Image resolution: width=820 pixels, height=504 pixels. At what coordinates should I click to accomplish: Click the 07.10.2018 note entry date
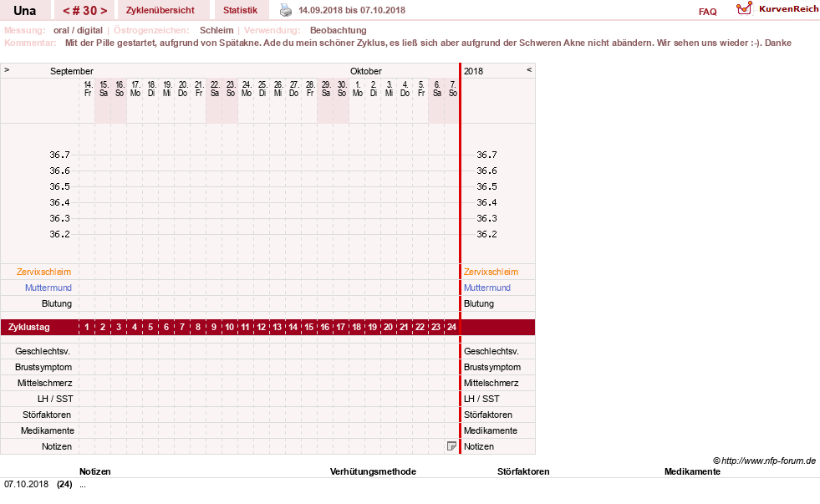(26, 484)
